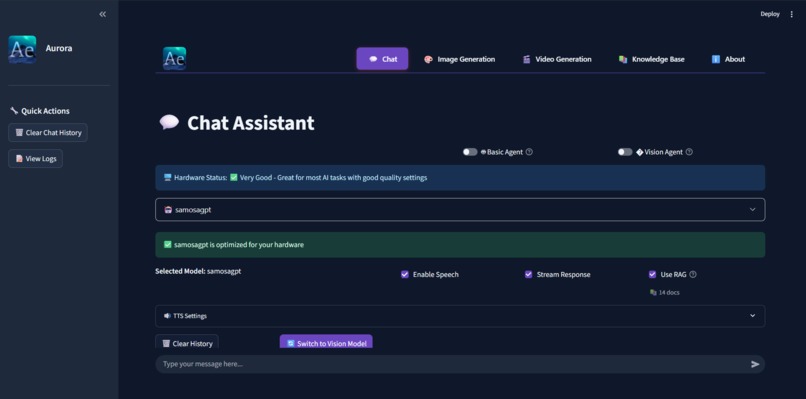The height and width of the screenshot is (399, 806).
Task: Click the chat bubble icon beside Chat Assistant
Action: pos(169,122)
